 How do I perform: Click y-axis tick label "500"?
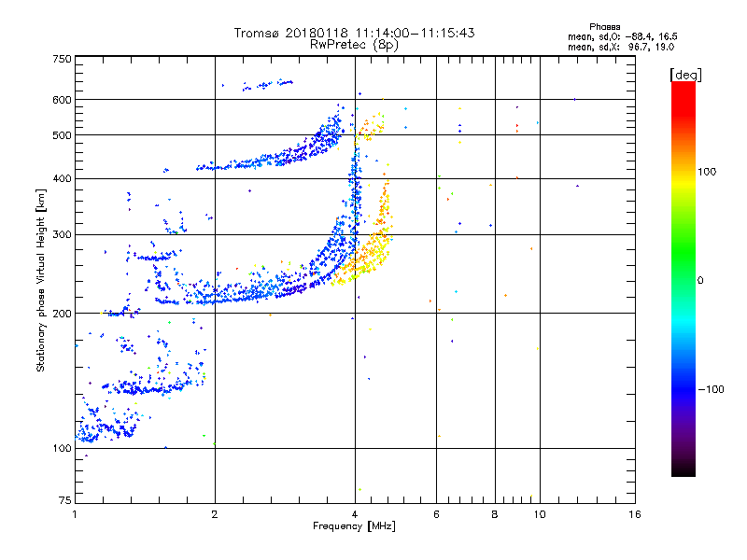(x=62, y=135)
